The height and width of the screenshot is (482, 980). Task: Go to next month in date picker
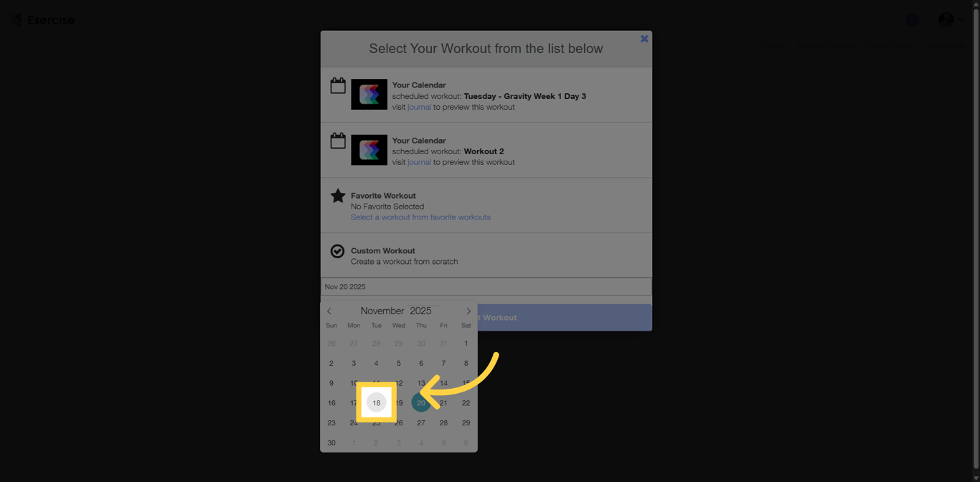[x=468, y=311]
